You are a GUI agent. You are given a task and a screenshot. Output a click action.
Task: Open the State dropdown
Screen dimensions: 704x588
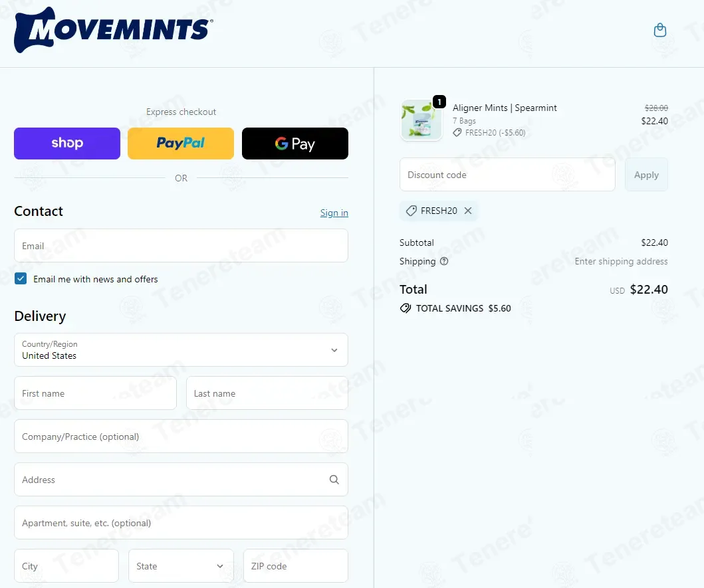[x=181, y=565]
